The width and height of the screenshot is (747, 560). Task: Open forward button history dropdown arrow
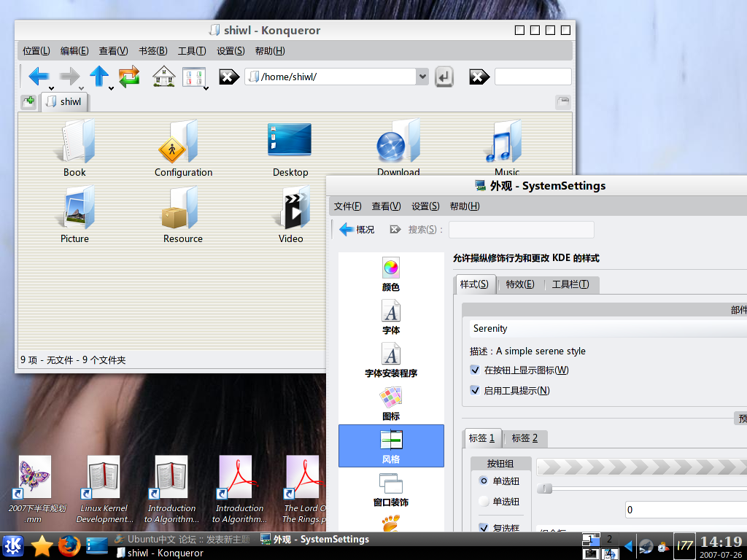pyautogui.click(x=82, y=88)
